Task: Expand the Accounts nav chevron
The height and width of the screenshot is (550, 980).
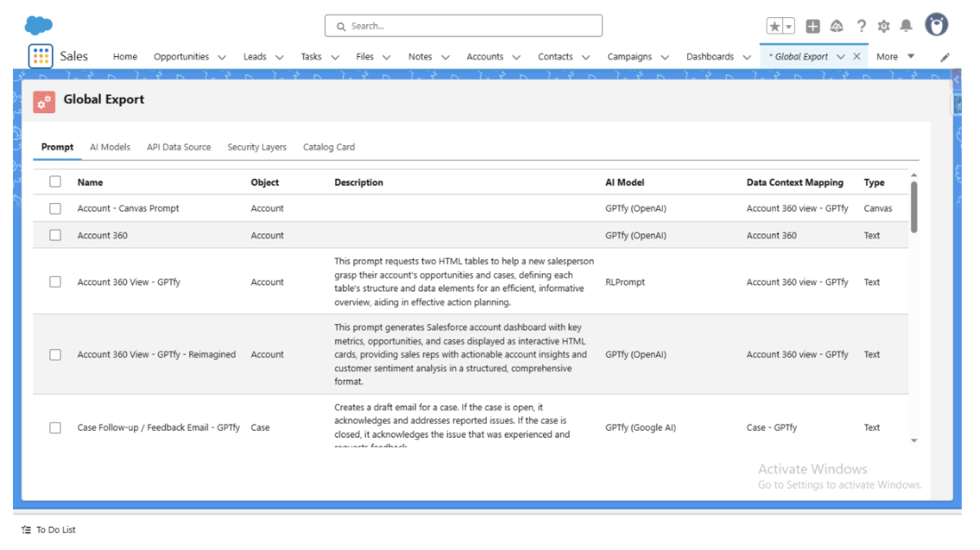Action: click(516, 57)
